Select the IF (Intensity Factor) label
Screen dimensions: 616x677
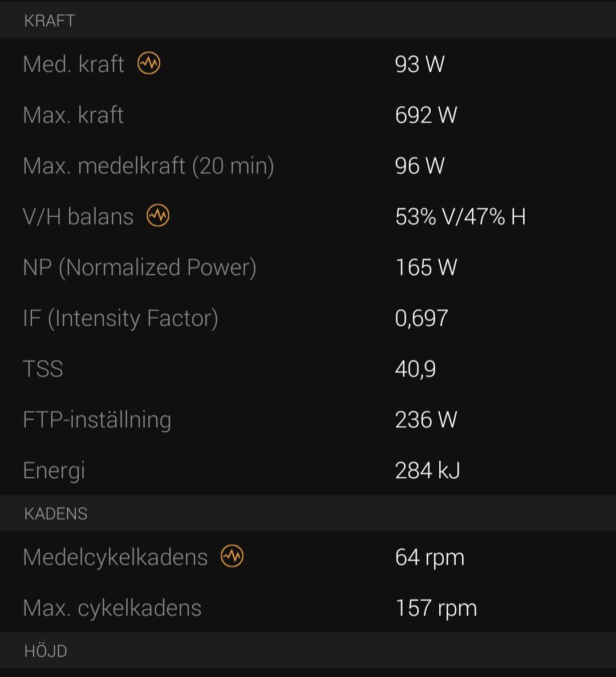pos(120,319)
